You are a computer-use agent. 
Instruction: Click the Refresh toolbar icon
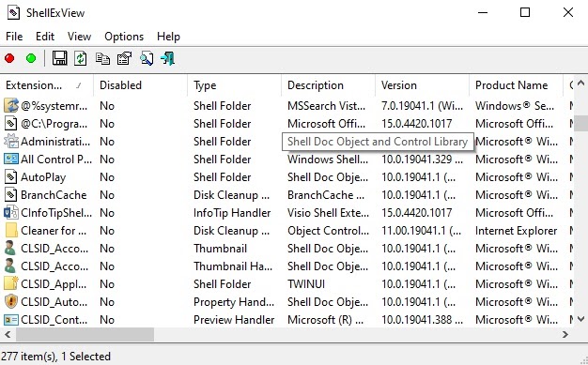80,58
